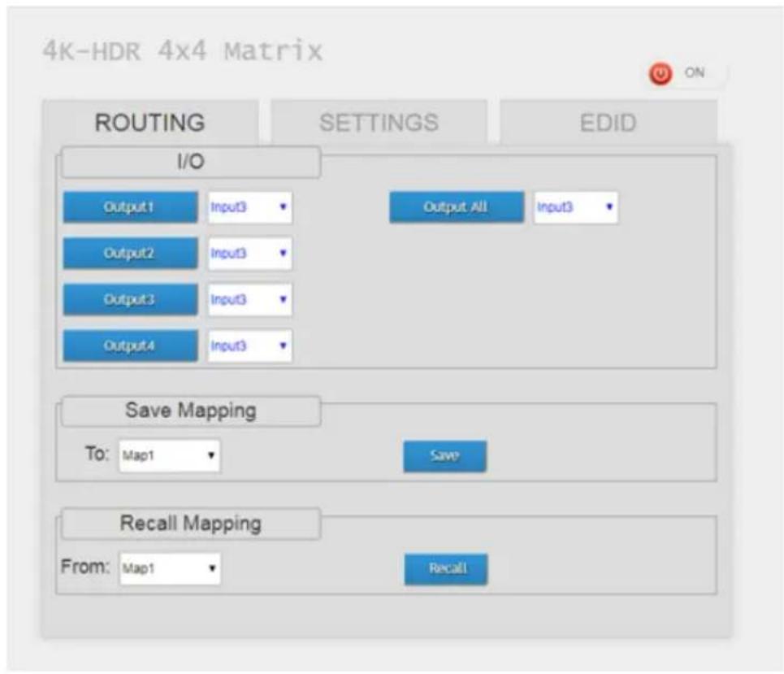The height and width of the screenshot is (674, 784).
Task: Click the ON power status label
Action: [695, 72]
